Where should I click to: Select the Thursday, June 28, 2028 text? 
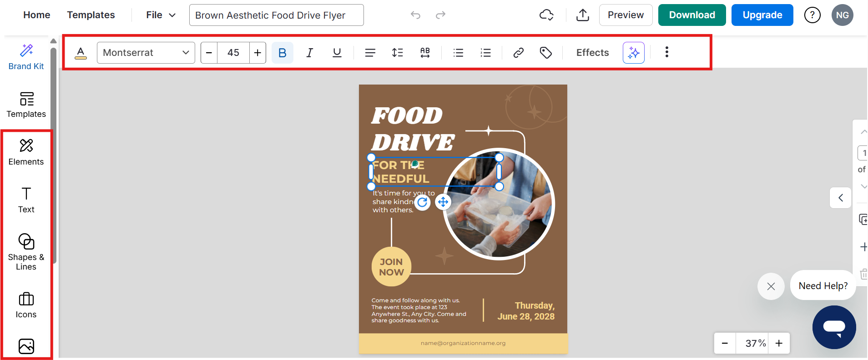pos(526,311)
